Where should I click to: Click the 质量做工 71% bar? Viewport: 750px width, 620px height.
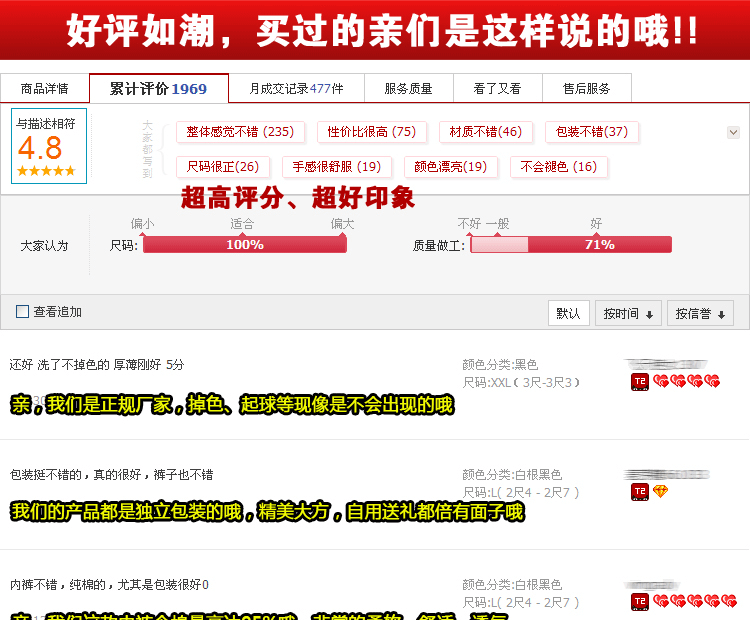click(x=571, y=244)
